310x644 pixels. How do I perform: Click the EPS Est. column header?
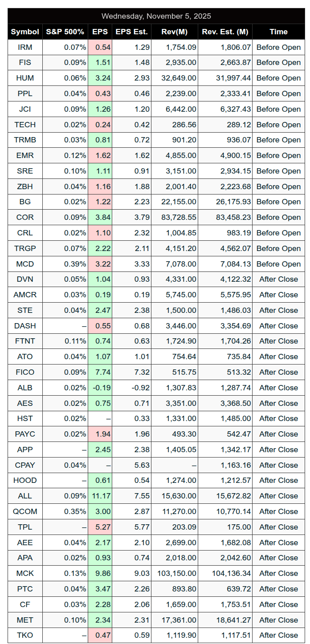[131, 32]
